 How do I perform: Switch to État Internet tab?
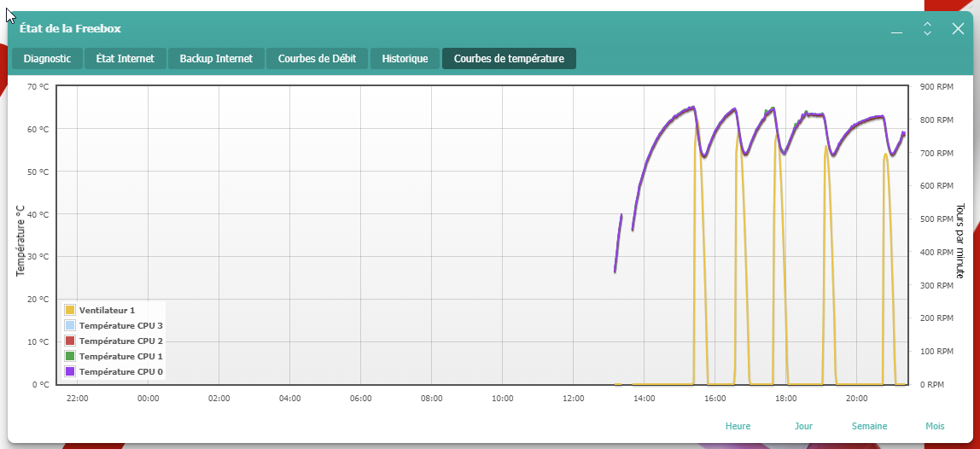click(x=125, y=59)
